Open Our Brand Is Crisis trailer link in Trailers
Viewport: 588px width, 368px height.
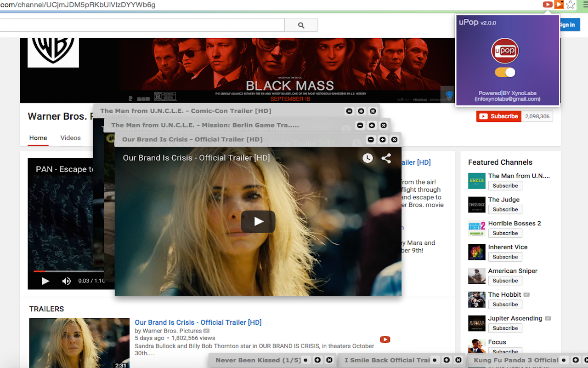point(198,322)
